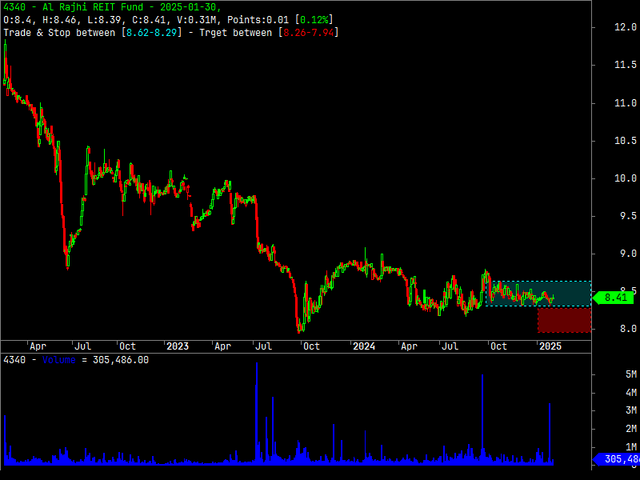Click the 'Oct' label between Jul and 2023
The image size is (640, 480).
point(127,347)
